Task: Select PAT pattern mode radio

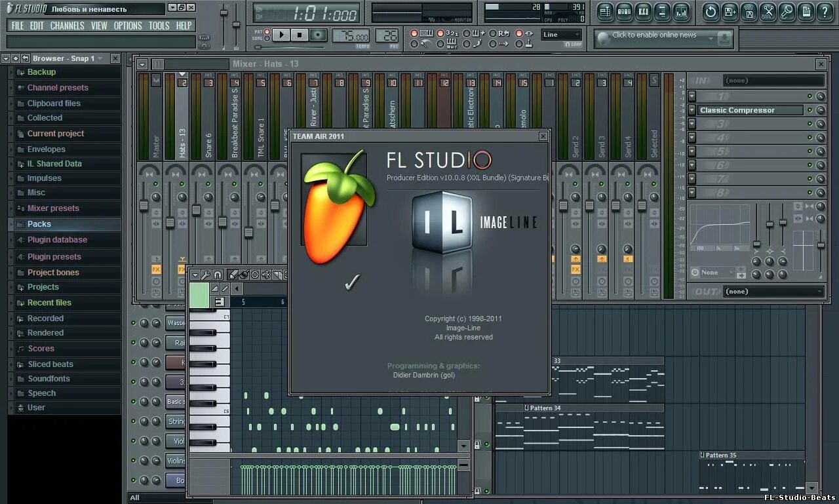Action: point(267,31)
